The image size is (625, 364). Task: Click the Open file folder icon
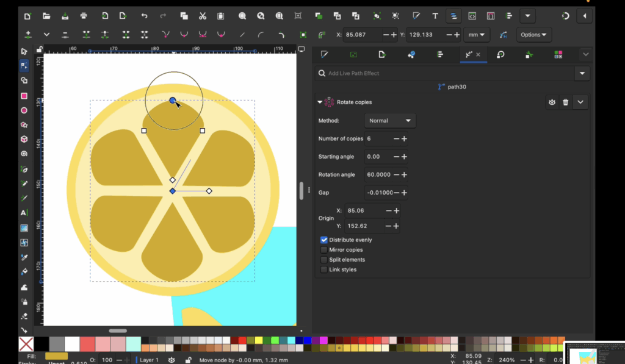(46, 16)
